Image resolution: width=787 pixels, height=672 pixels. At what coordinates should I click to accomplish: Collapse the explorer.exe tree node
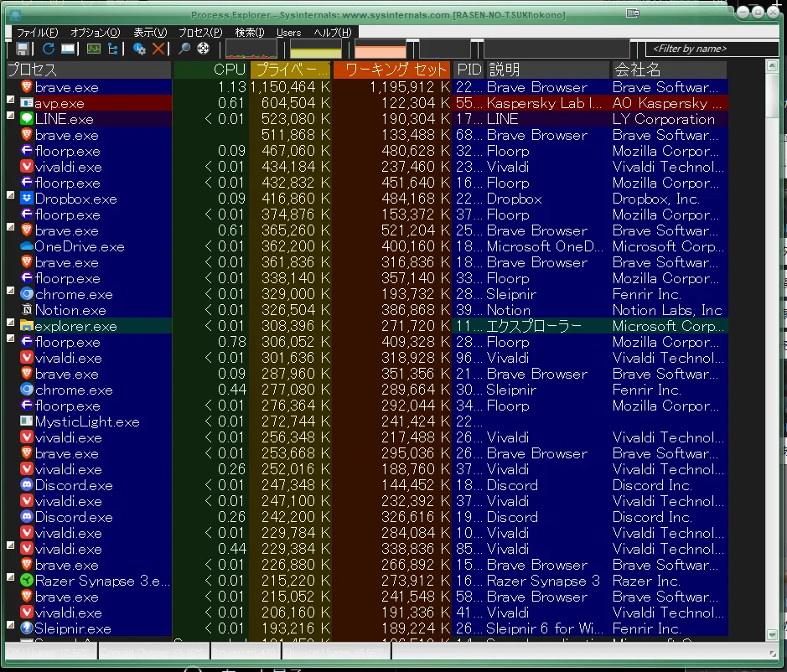point(11,323)
